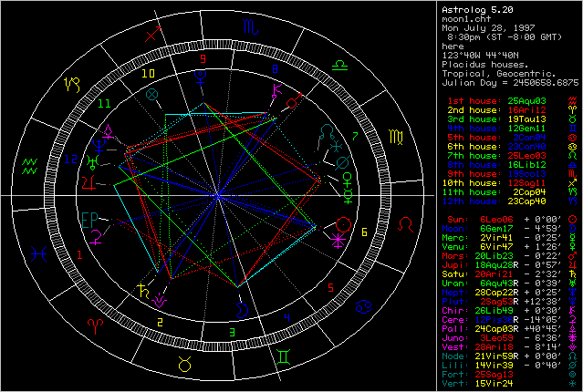Screen dimensions: 583x392
Task: Select the Mars glyph at end of Mars row
Action: click(x=573, y=256)
